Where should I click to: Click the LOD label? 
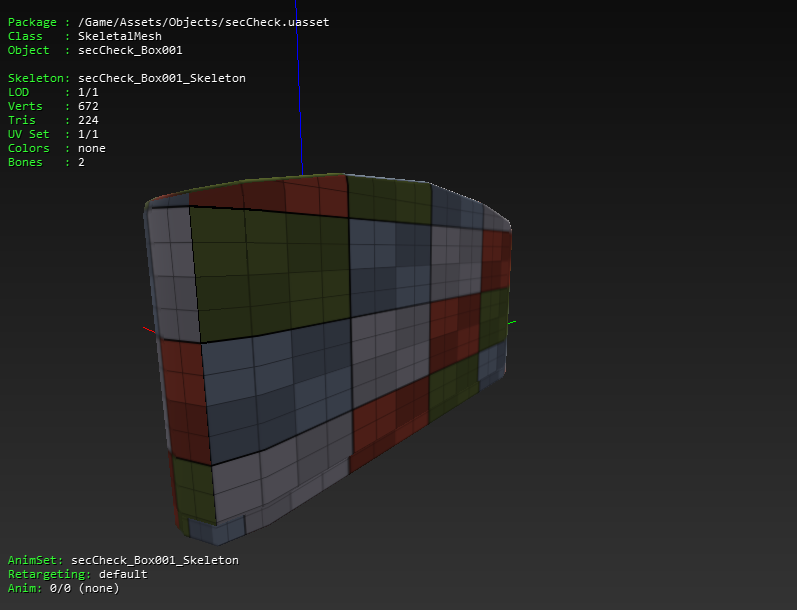[18, 92]
